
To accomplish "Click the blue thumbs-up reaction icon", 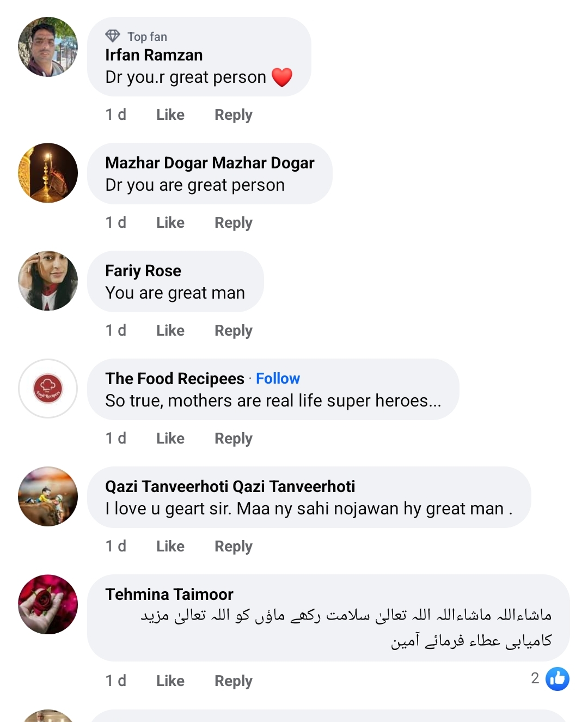I will 557,679.
